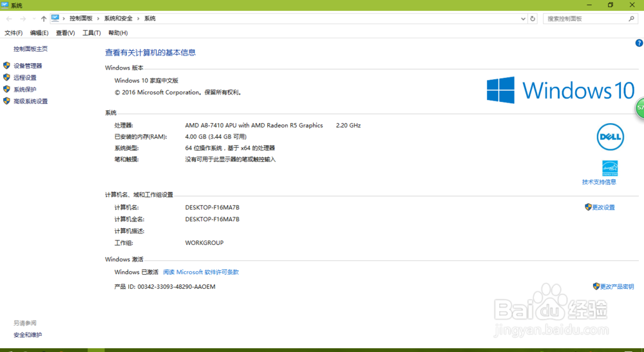
Task: Open 控制面板 breadcrumb in address bar
Action: 81,19
